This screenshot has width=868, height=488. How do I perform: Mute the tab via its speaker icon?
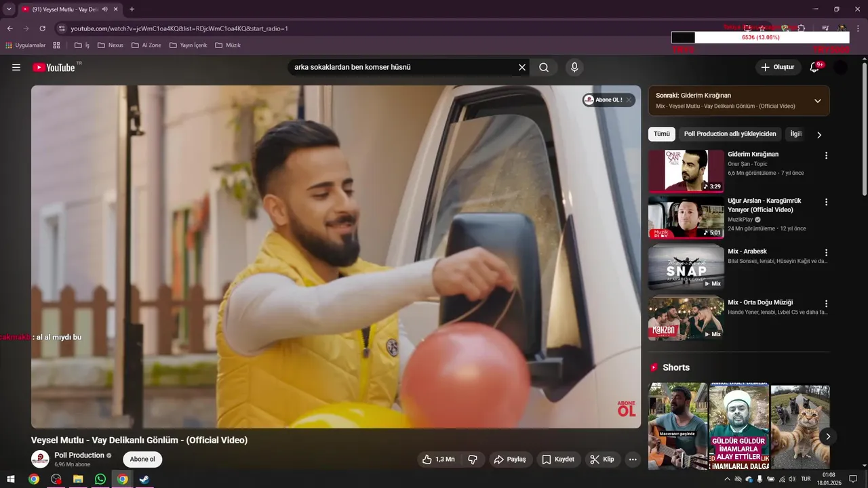tap(104, 9)
